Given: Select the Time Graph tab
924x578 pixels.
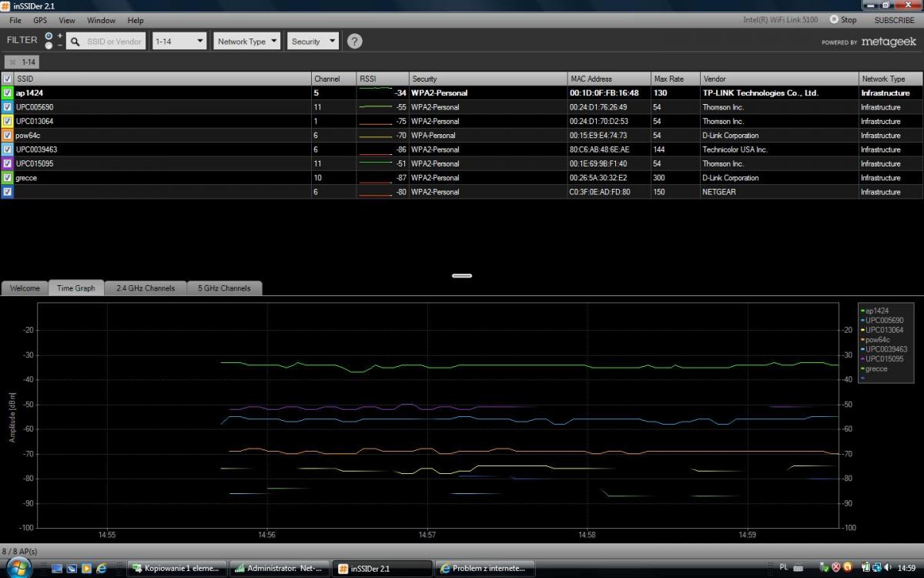Looking at the screenshot, I should click(76, 288).
